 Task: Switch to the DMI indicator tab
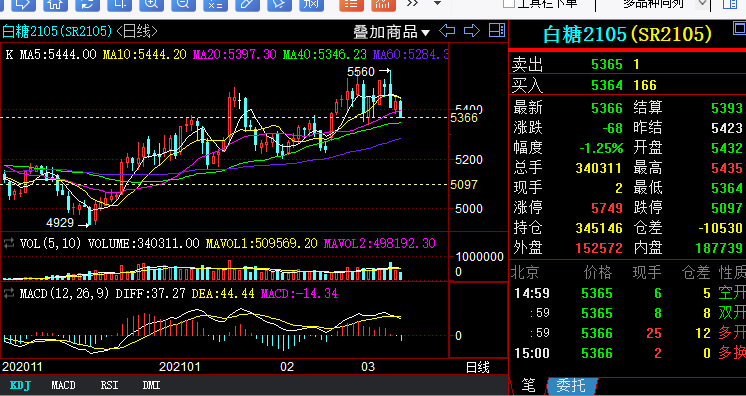tap(151, 385)
